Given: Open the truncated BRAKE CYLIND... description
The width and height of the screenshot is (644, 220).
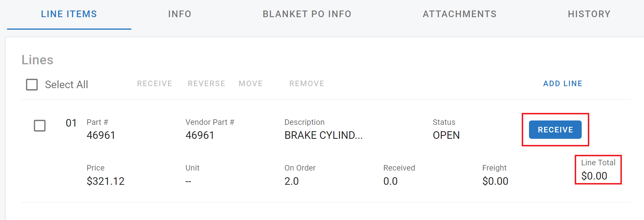Looking at the screenshot, I should coord(324,135).
